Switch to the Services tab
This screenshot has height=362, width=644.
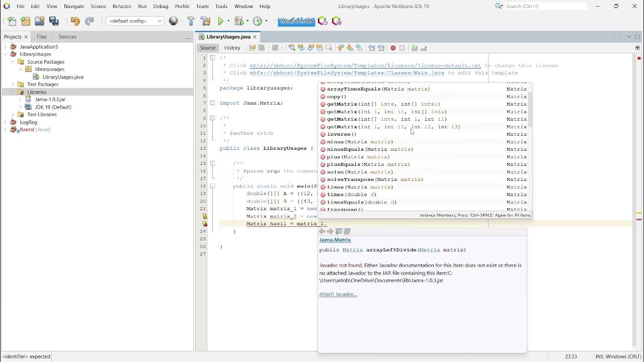[x=67, y=37]
